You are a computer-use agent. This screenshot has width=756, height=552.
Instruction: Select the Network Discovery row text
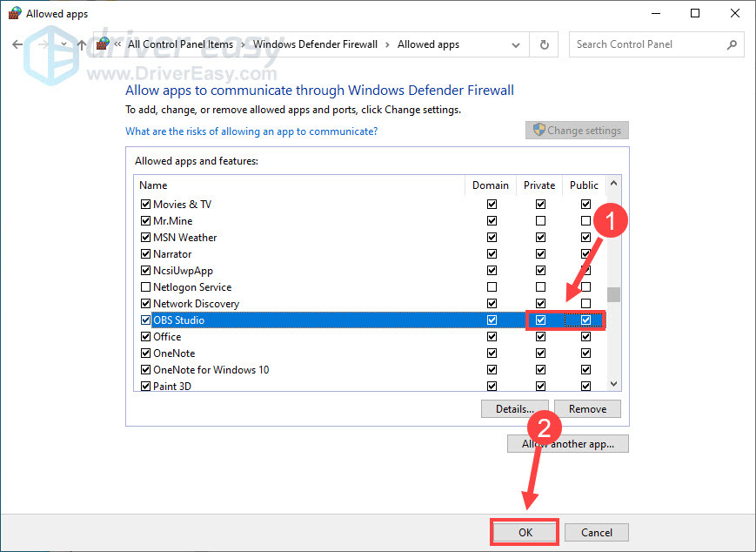[197, 304]
